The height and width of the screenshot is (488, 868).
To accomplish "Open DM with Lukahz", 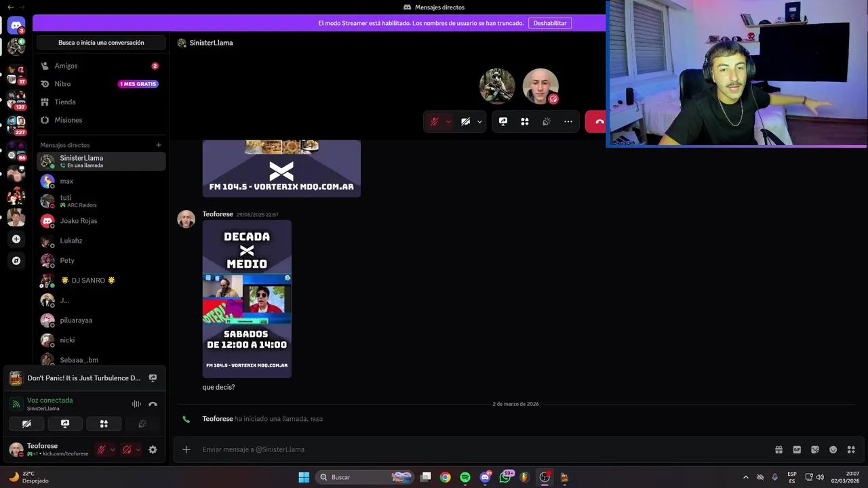I will coord(101,241).
